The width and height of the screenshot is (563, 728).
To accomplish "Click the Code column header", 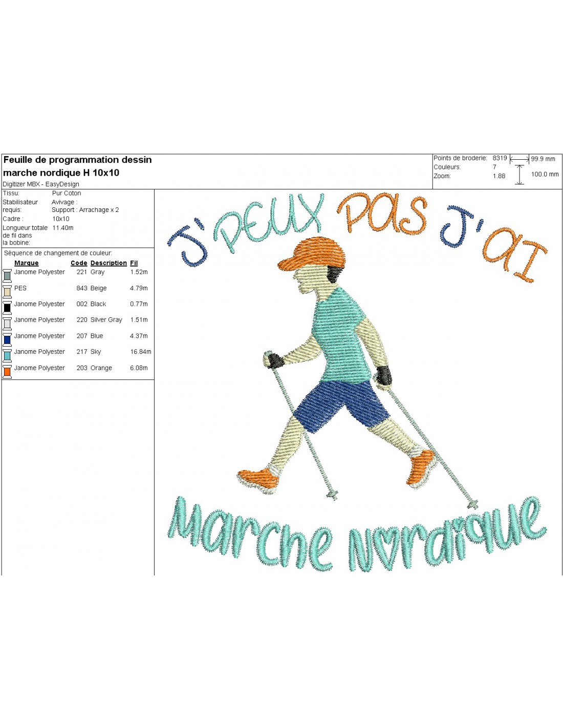I will pos(79,263).
